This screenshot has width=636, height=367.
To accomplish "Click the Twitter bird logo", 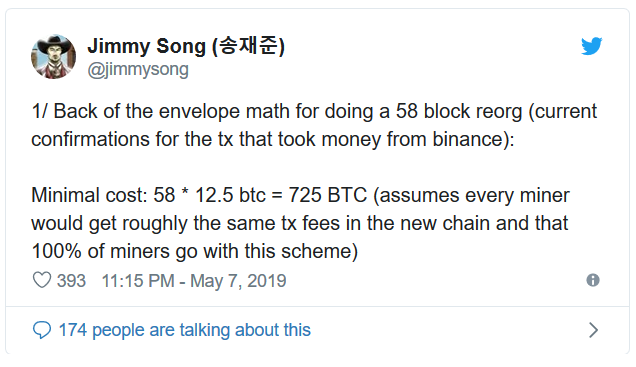I will (x=591, y=46).
